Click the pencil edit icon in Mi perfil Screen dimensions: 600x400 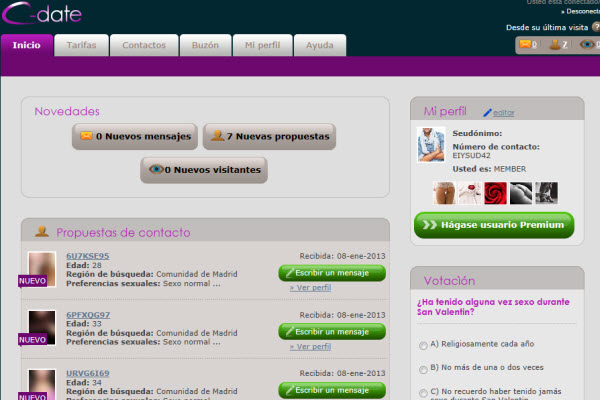487,113
